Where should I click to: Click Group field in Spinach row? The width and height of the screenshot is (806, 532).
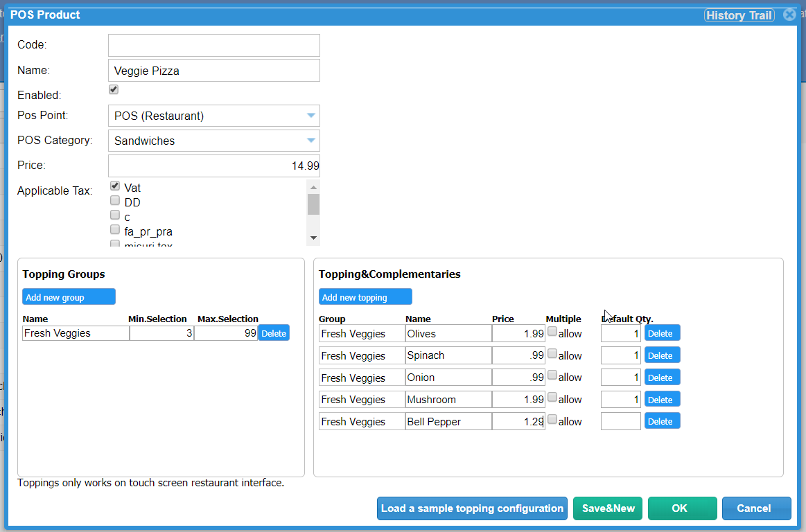[362, 355]
